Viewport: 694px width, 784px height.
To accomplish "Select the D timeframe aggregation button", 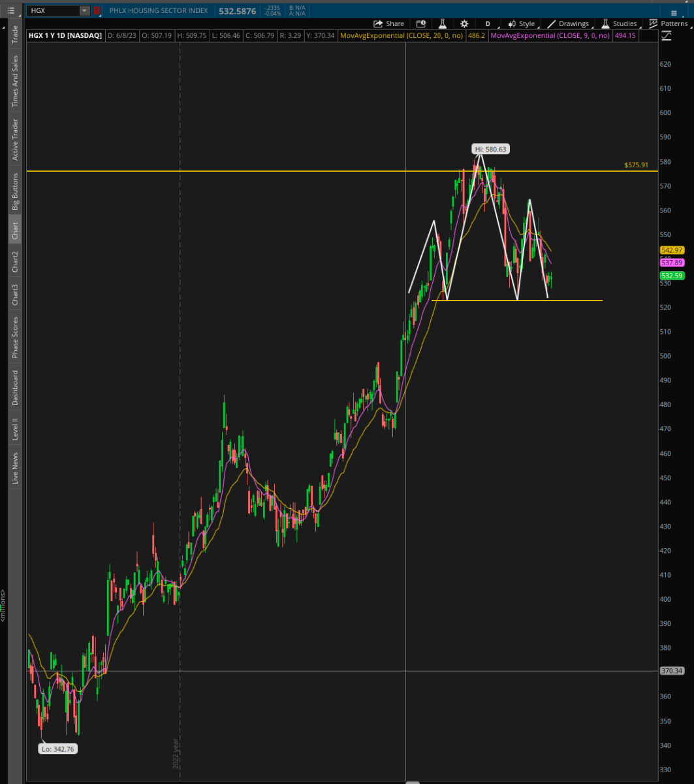I will click(488, 24).
